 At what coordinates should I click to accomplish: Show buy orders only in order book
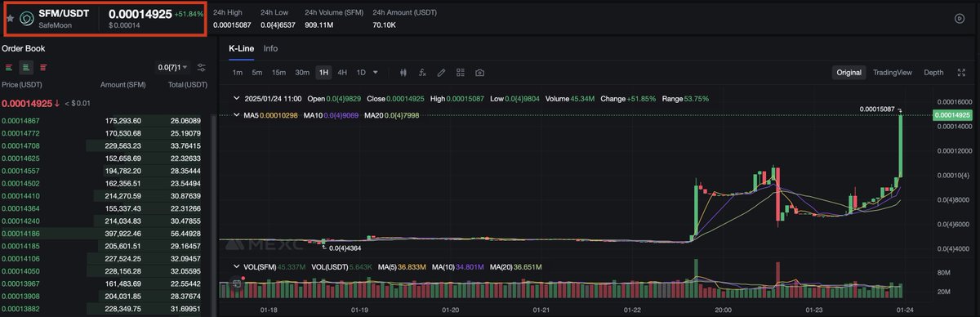click(x=25, y=67)
